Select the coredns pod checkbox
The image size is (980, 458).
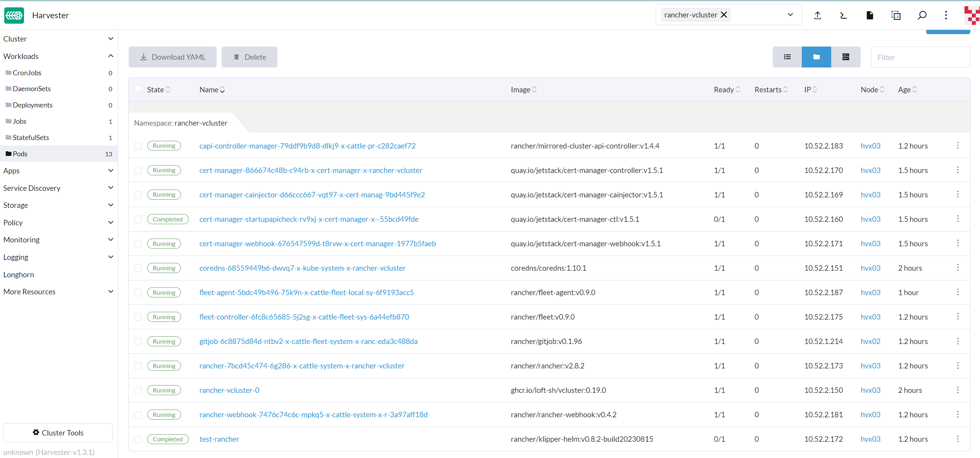tap(138, 268)
